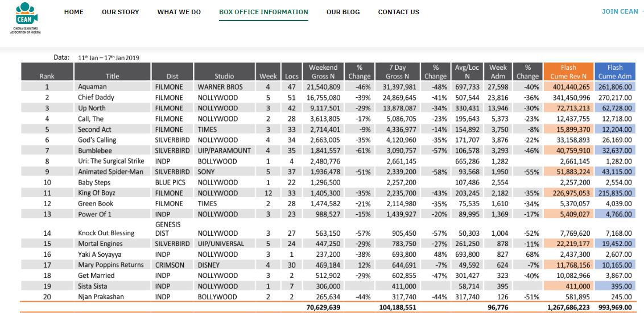
Task: Click the Week Adm header
Action: point(498,72)
